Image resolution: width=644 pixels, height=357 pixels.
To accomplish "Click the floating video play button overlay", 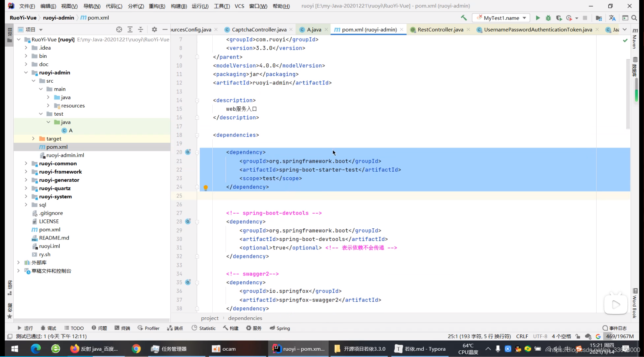I will coord(615,304).
